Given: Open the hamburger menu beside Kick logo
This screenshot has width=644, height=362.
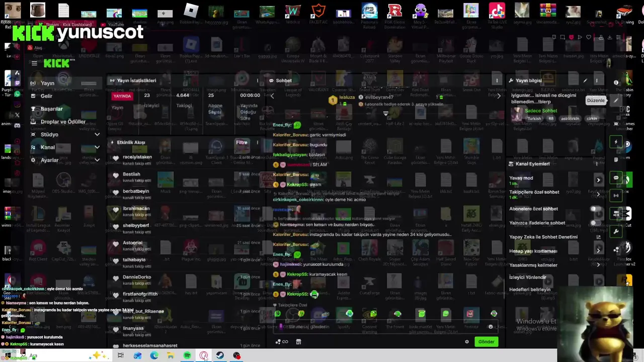Looking at the screenshot, I should (x=34, y=63).
